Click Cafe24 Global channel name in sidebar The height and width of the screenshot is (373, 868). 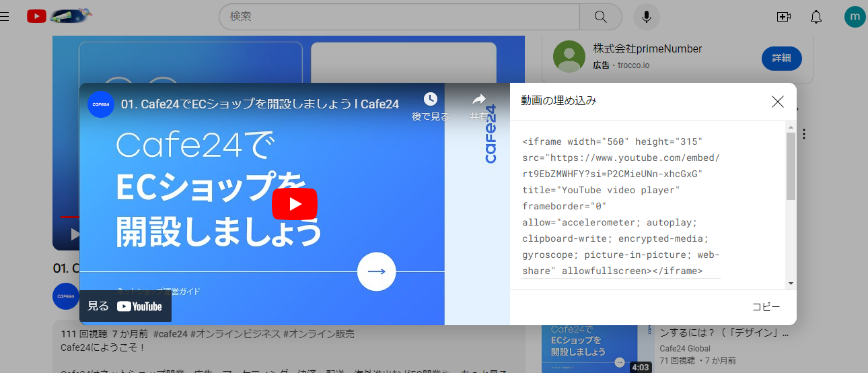[x=685, y=349]
